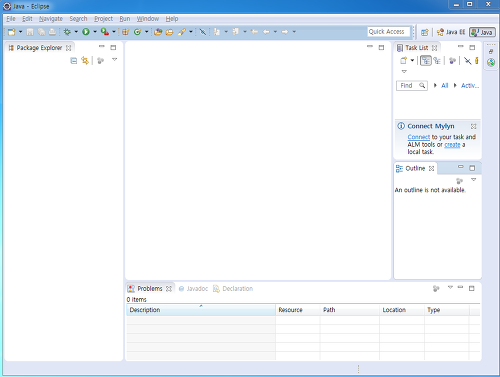
Task: Click the New Java Package icon
Action: [x=125, y=32]
